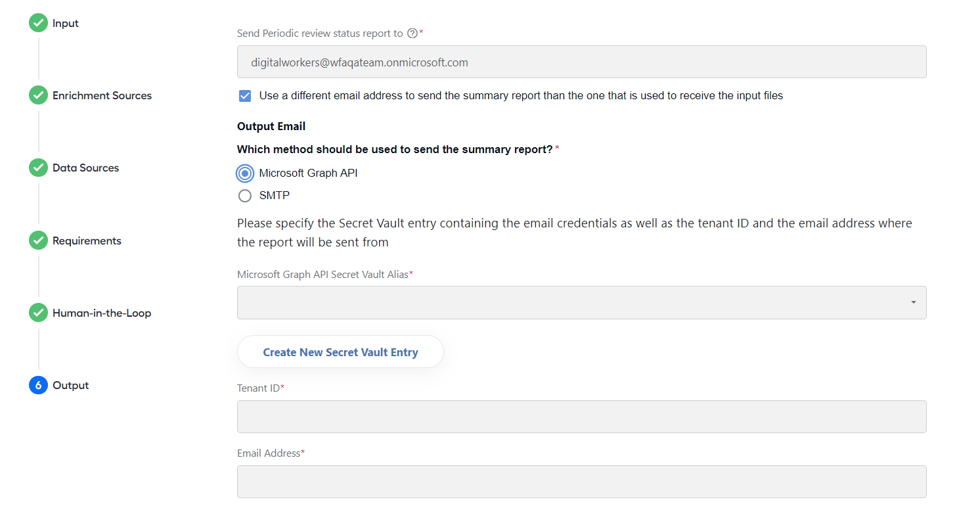This screenshot has width=980, height=529.
Task: Select the Requirements step label
Action: click(87, 241)
